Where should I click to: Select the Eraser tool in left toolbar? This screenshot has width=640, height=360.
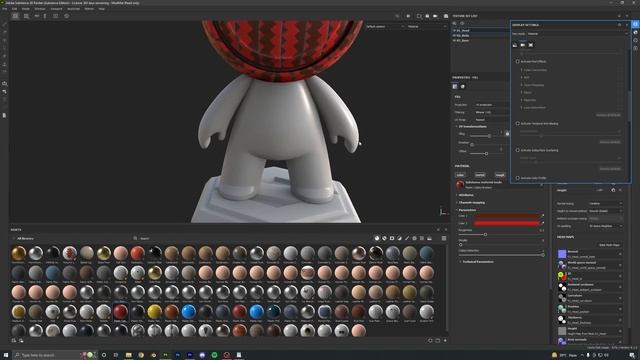pyautogui.click(x=4, y=32)
